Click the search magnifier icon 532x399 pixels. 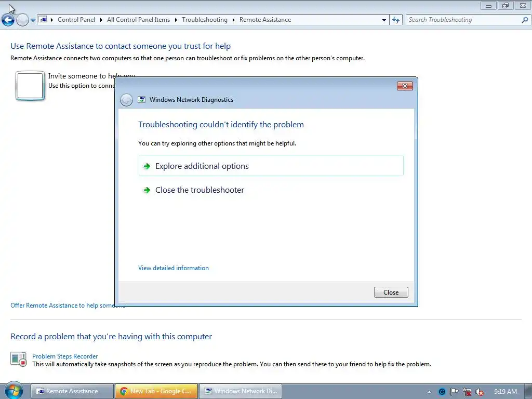[x=525, y=20]
